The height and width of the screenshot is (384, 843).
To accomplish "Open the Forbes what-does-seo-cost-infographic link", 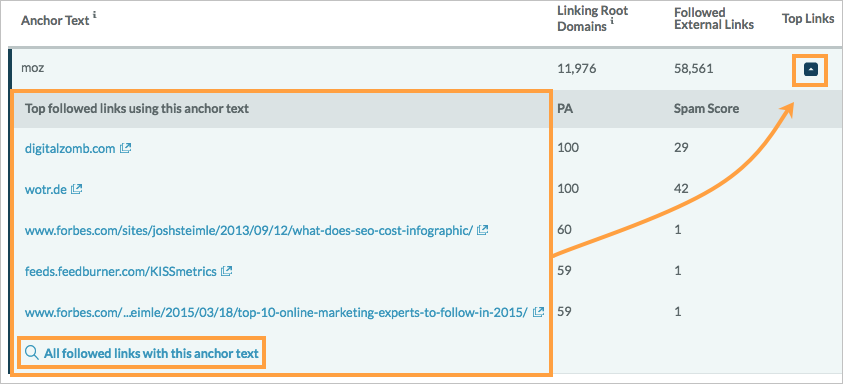I will pos(249,231).
